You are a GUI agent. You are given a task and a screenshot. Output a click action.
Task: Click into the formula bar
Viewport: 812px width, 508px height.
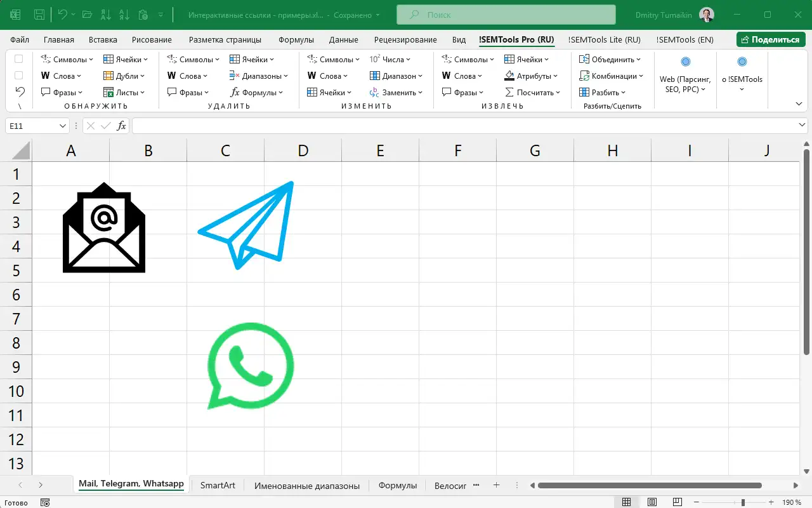point(464,126)
